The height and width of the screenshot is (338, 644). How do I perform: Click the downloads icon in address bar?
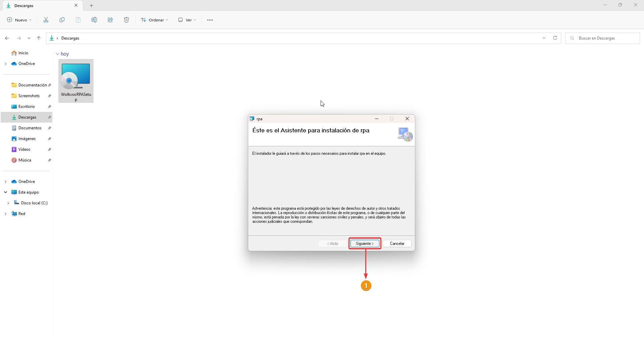click(x=52, y=38)
